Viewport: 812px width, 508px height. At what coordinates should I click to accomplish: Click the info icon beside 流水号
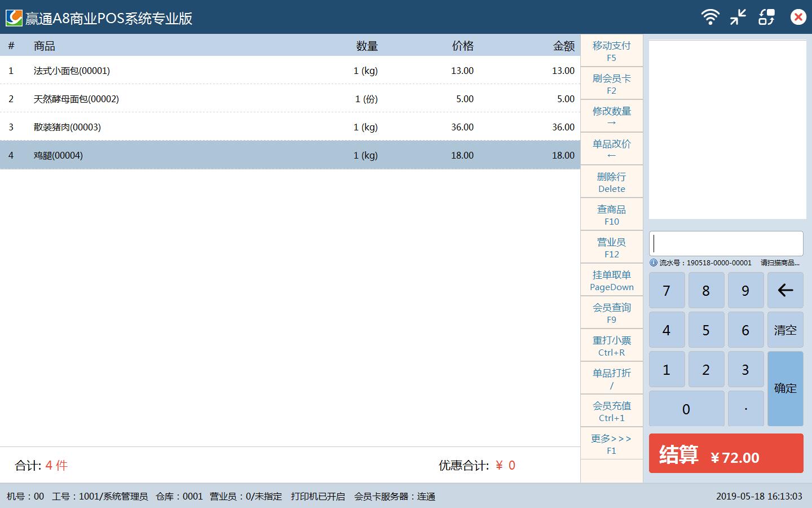click(x=654, y=262)
